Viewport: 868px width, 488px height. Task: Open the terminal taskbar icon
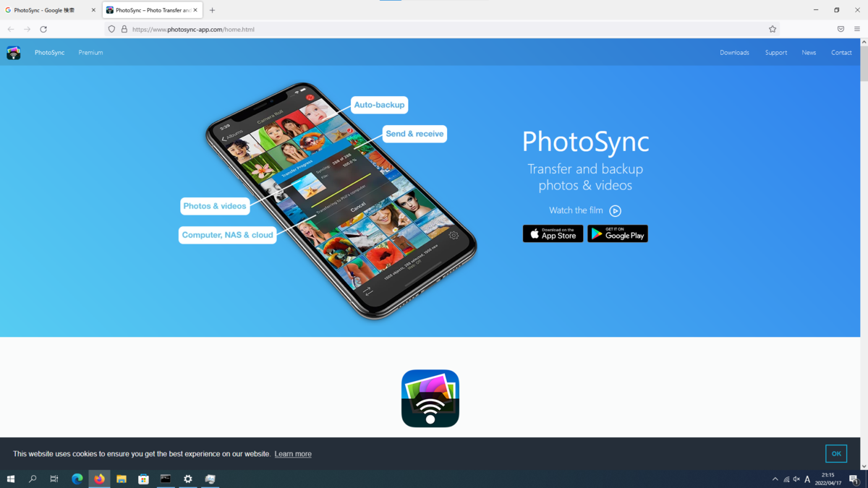pos(166,479)
